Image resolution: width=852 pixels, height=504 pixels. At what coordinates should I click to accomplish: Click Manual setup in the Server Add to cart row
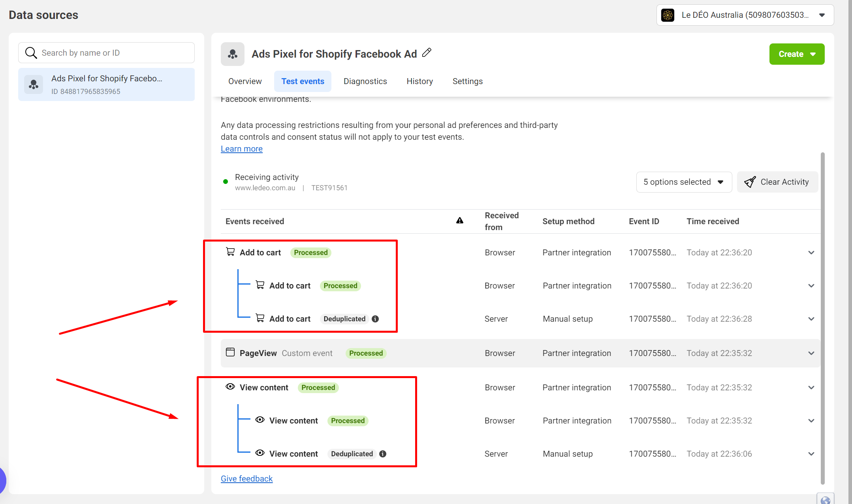(x=568, y=319)
